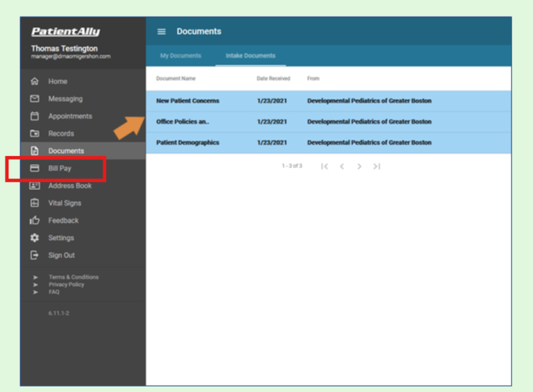
Task: Jump to first page of documents
Action: tap(324, 166)
